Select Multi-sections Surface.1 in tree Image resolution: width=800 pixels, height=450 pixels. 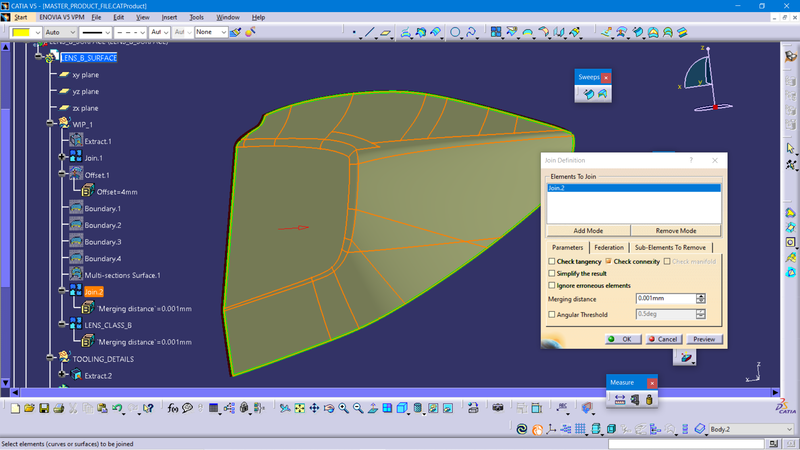tap(122, 275)
